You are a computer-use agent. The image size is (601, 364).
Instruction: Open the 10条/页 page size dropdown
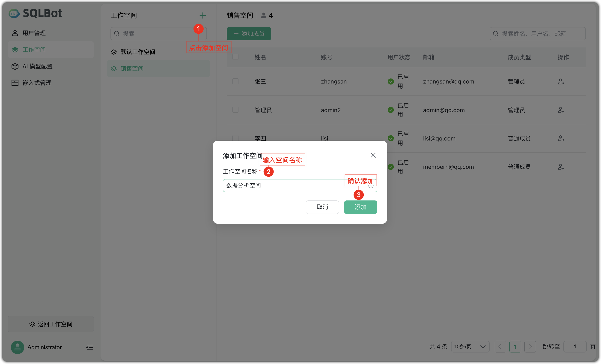pos(470,346)
